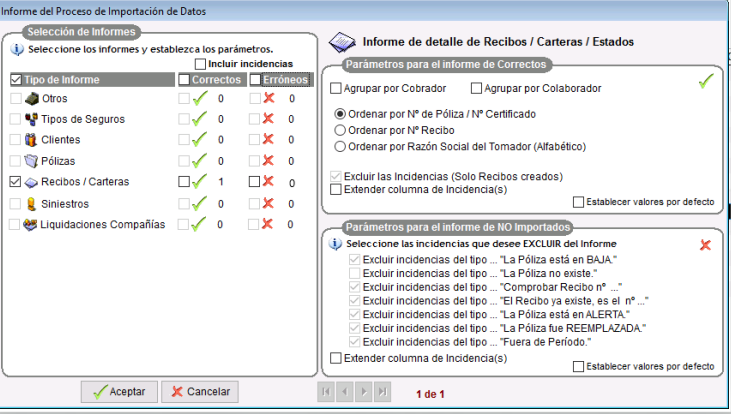Image resolution: width=731 pixels, height=414 pixels.
Task: Click the Recibos / Carteras icon
Action: [31, 182]
